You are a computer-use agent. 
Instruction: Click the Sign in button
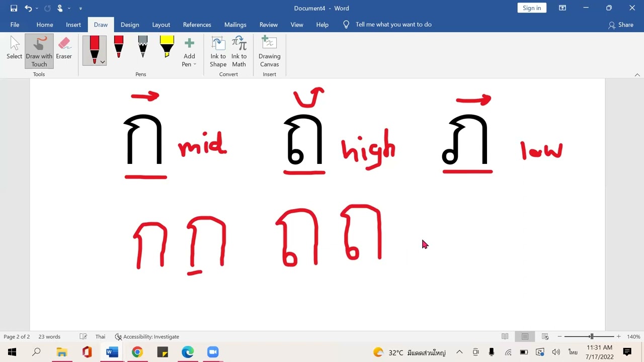coord(532,8)
